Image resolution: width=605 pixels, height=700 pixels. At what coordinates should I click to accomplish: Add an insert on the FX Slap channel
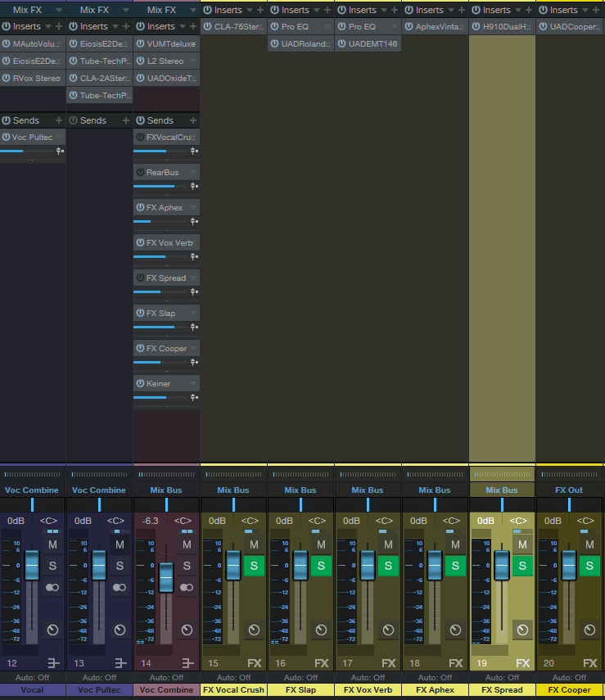[327, 10]
